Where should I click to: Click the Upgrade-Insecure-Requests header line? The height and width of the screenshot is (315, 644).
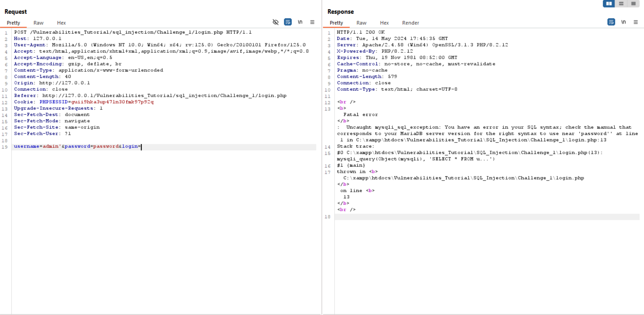click(58, 108)
